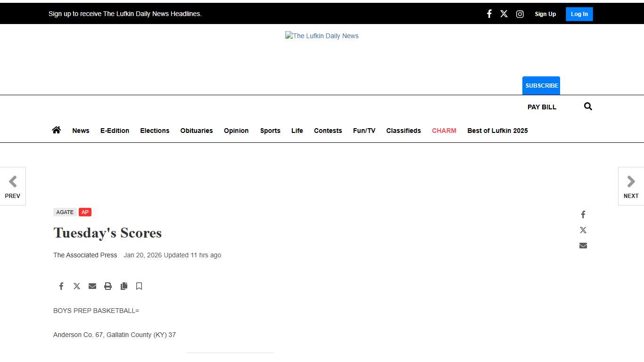Open the Instagram icon in top header
Viewport: 644px width, 362px height.
pyautogui.click(x=520, y=14)
